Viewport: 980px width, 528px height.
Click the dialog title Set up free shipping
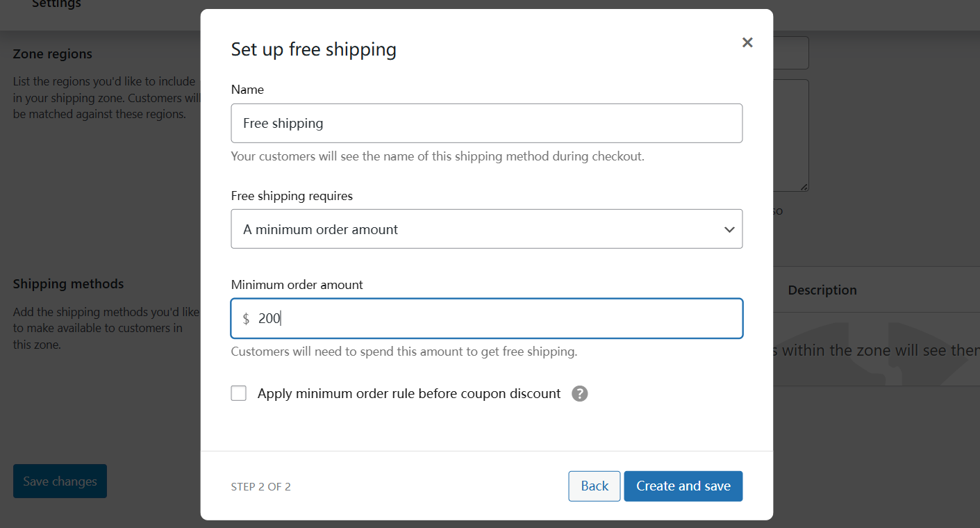pyautogui.click(x=313, y=49)
